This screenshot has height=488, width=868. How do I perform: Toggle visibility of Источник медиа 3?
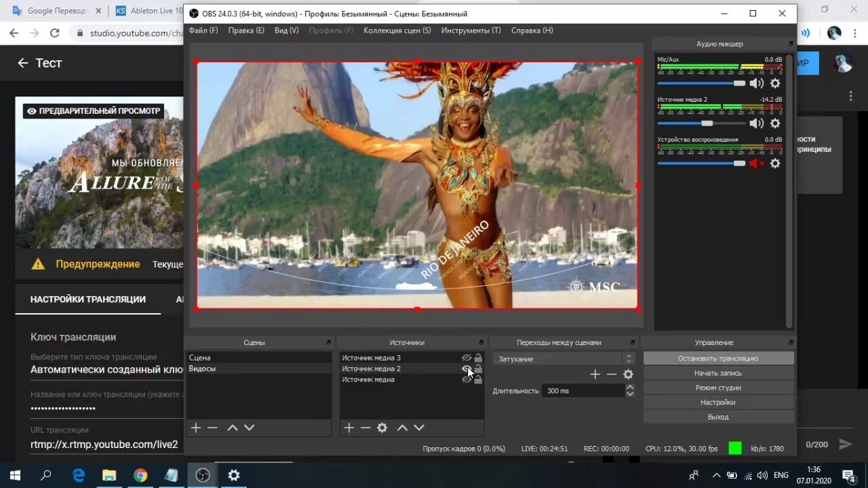(x=467, y=358)
